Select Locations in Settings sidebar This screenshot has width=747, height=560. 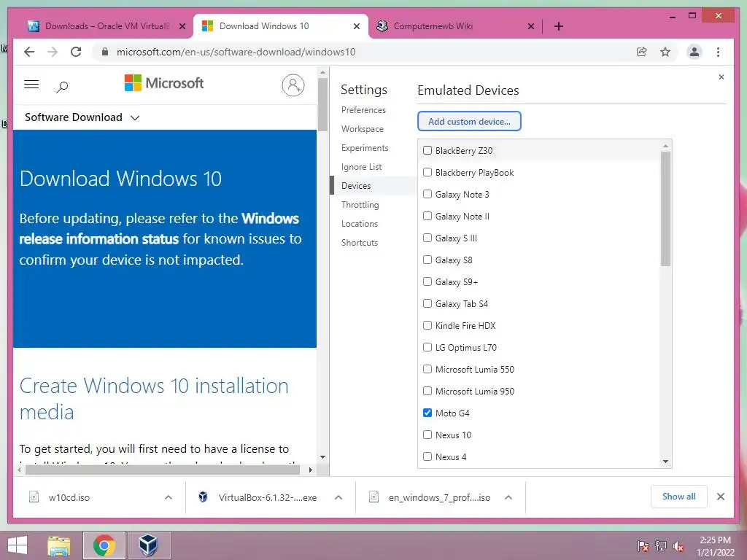pyautogui.click(x=359, y=224)
